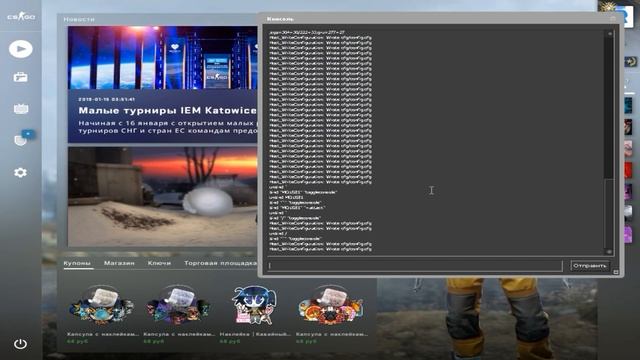The height and width of the screenshot is (360, 640).
Task: Open settings via the gear icon
Action: [20, 172]
